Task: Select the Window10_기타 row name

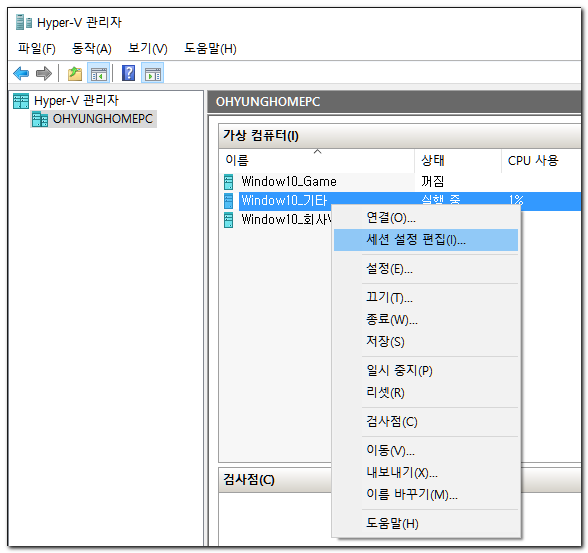Action: (284, 201)
